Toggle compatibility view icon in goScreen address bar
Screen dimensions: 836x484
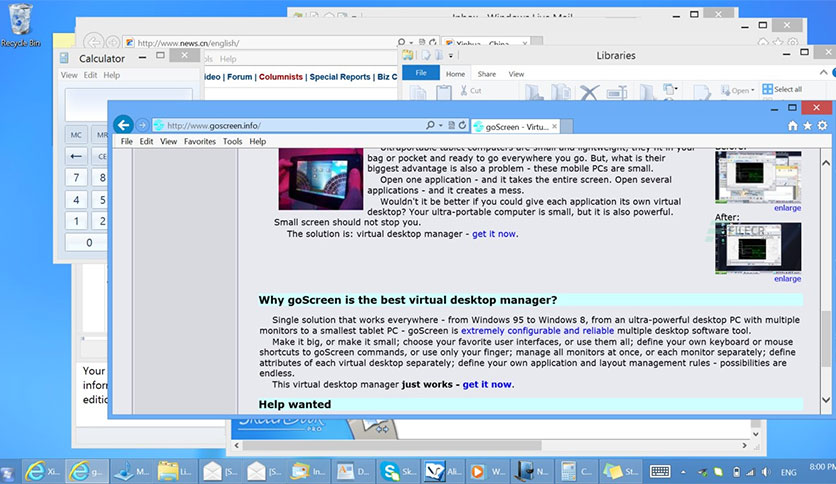coord(451,125)
